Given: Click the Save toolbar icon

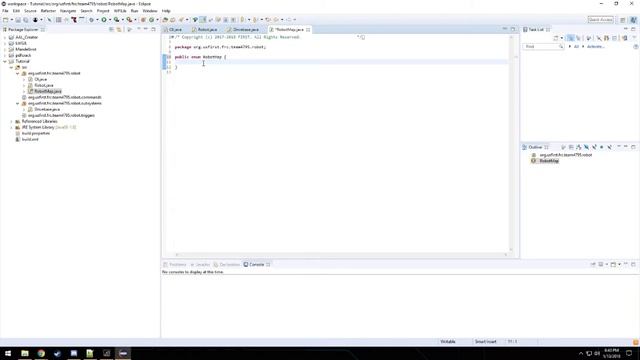Looking at the screenshot, I should click(x=18, y=20).
